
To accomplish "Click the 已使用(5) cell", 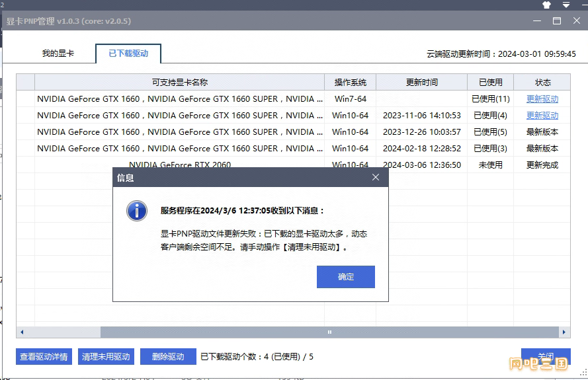I will click(x=491, y=132).
